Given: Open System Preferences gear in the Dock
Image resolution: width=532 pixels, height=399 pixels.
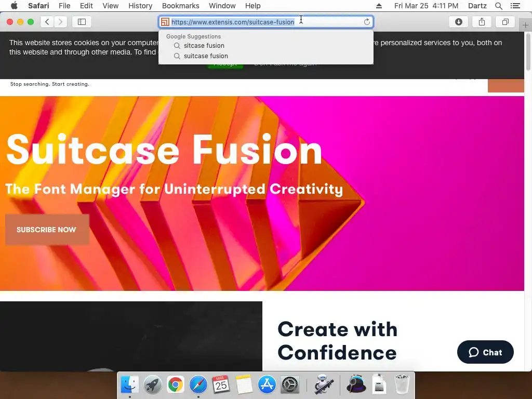Looking at the screenshot, I should click(290, 384).
